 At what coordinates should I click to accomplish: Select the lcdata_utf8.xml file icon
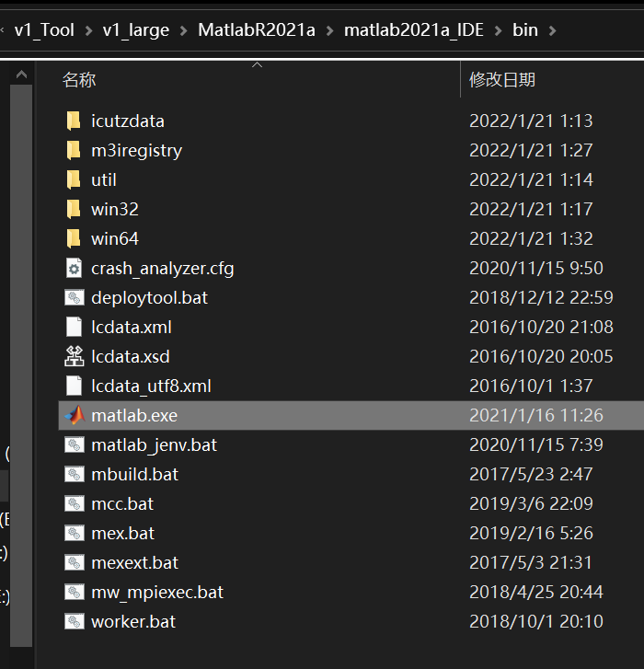(75, 386)
